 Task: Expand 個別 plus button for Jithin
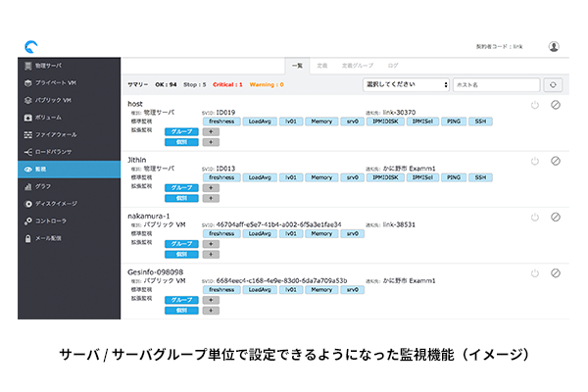coord(212,197)
